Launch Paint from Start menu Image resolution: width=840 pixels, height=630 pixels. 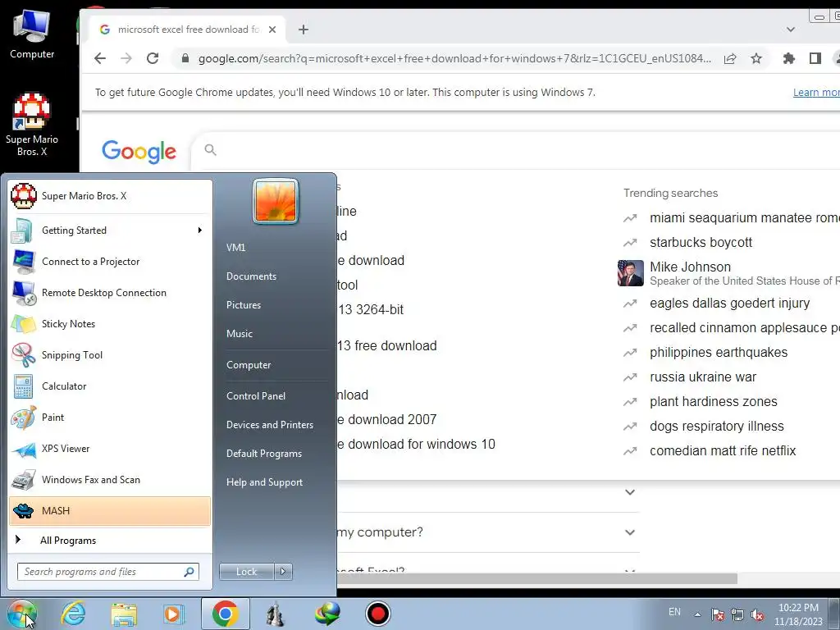(x=110, y=418)
